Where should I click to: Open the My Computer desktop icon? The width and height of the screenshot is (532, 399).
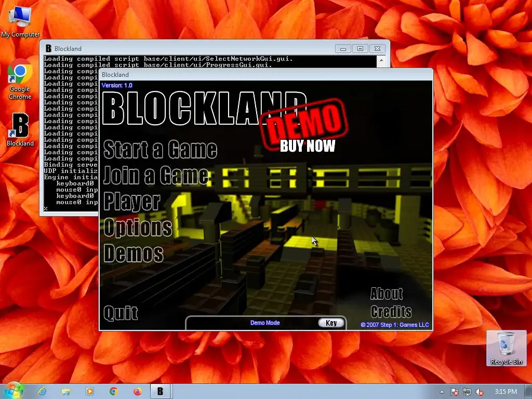[20, 22]
